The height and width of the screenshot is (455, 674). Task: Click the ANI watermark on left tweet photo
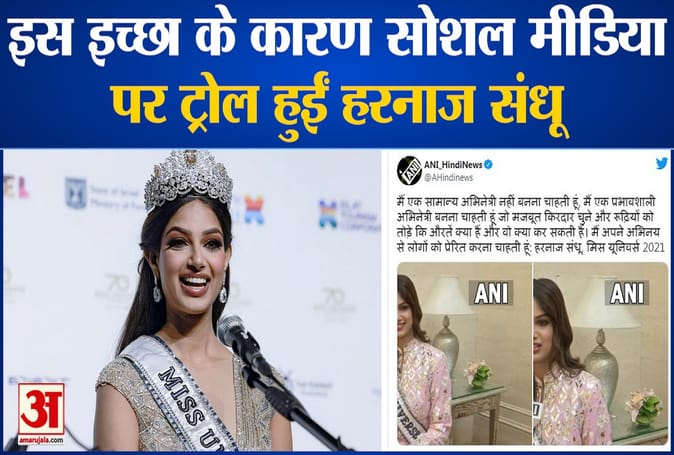[491, 293]
